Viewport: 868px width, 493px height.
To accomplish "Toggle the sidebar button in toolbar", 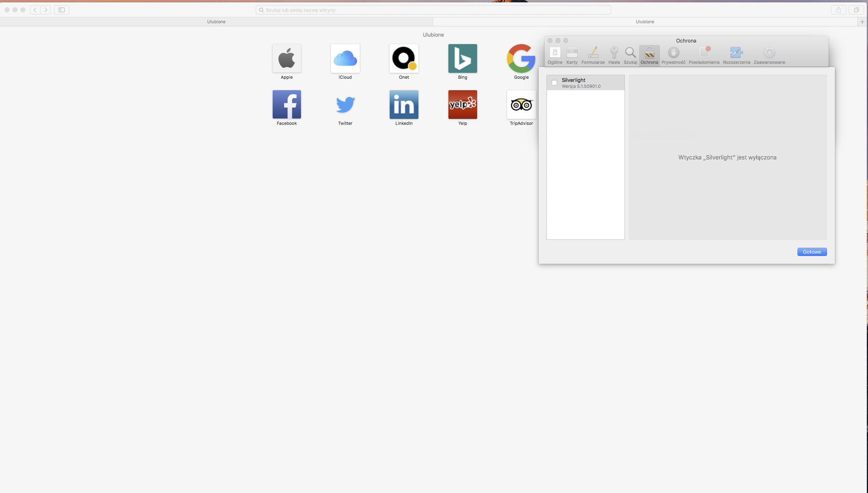I will [x=61, y=10].
